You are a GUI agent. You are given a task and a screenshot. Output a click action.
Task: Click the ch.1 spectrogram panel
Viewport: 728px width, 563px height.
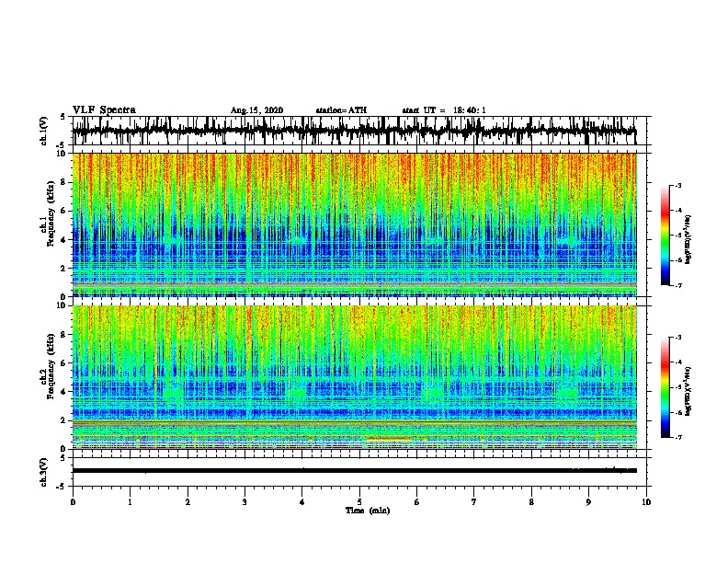(355, 224)
